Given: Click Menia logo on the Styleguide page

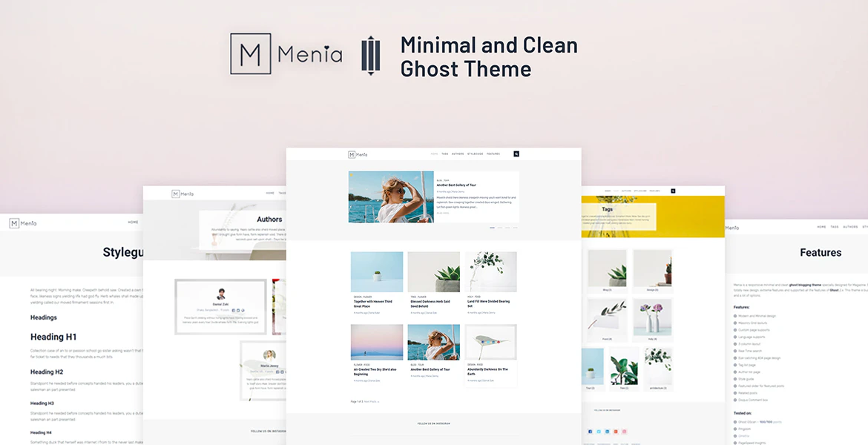Looking at the screenshot, I should click(23, 223).
